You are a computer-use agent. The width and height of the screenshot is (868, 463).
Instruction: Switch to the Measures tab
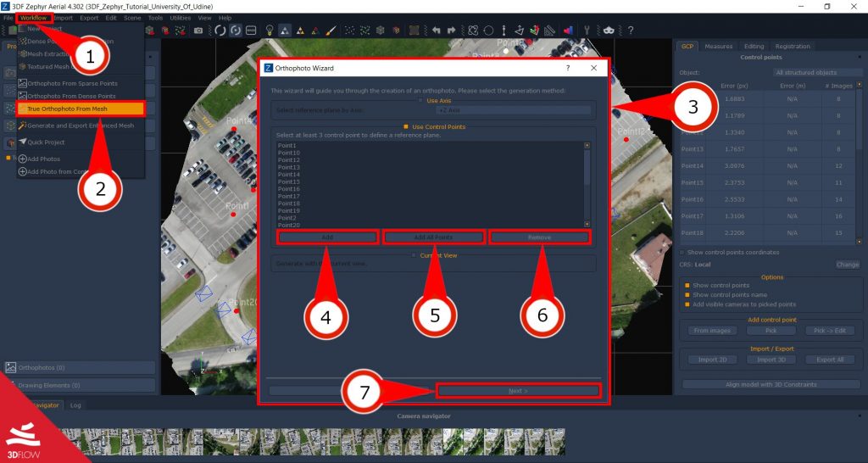[x=718, y=47]
